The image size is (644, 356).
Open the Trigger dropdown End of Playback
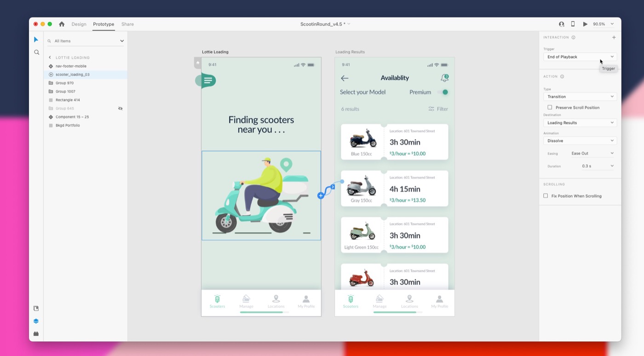(x=580, y=57)
